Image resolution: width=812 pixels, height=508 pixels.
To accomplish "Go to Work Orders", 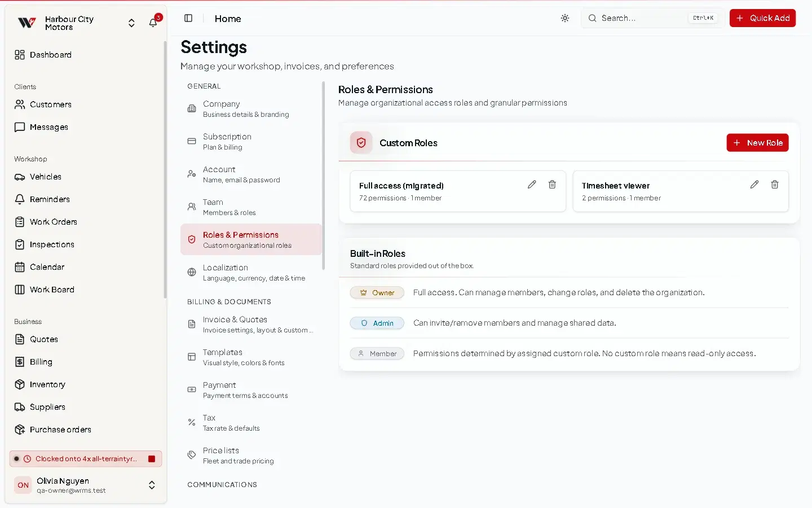I will tap(85, 222).
